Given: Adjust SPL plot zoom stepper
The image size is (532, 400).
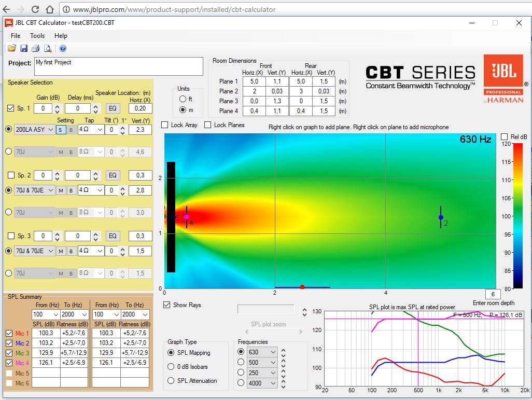Looking at the screenshot, I should (304, 312).
